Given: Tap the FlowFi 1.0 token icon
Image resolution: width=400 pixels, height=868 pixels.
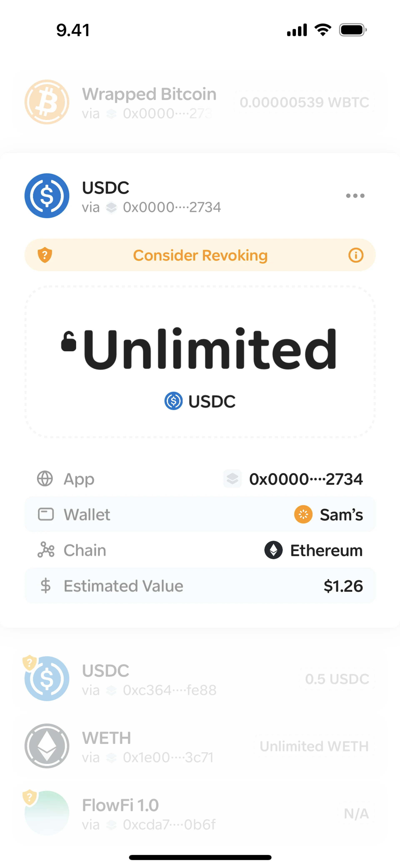Looking at the screenshot, I should click(47, 813).
